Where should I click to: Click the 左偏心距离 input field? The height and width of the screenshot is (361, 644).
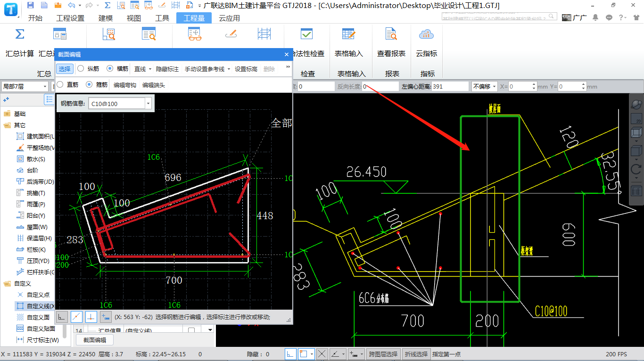click(x=450, y=87)
